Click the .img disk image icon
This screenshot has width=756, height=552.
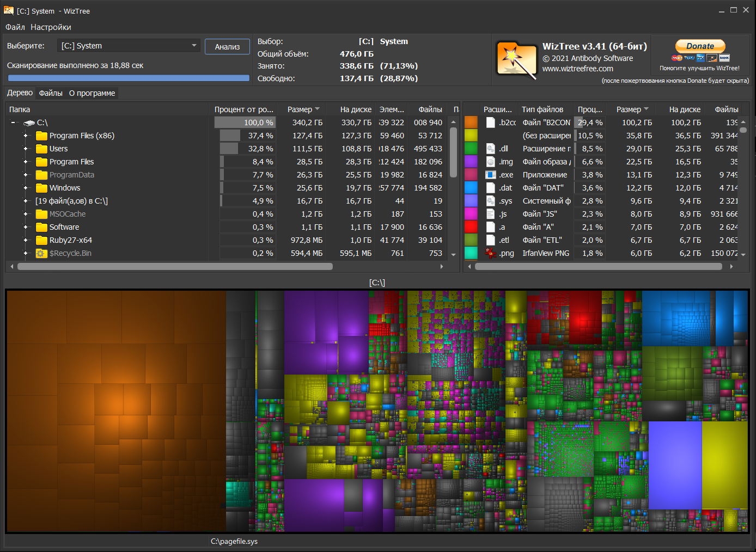490,162
